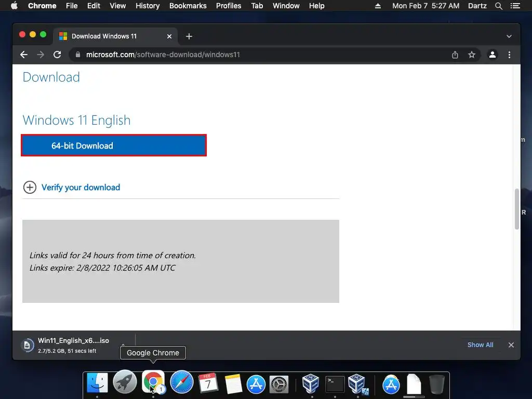Click the Windows 11 English heading
The height and width of the screenshot is (399, 532).
[x=77, y=120]
